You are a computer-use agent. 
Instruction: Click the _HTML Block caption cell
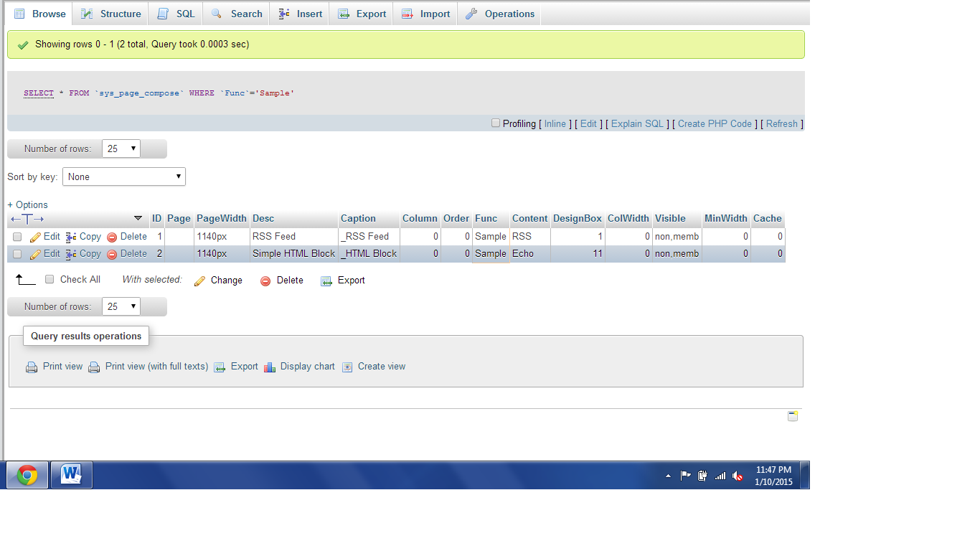[369, 253]
